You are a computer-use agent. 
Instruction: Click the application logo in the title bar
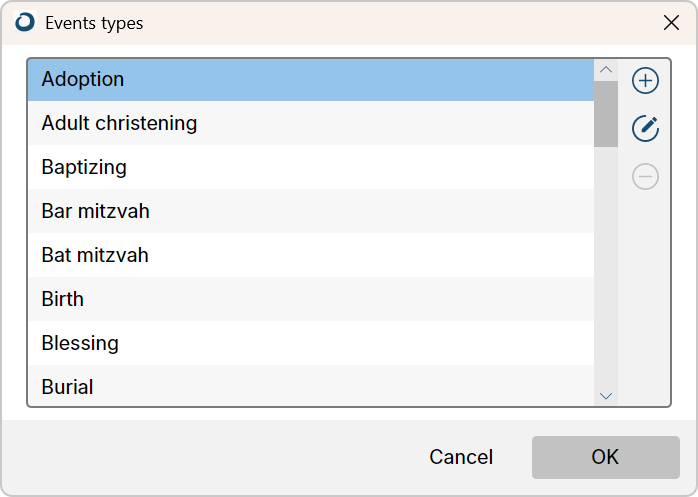point(24,22)
